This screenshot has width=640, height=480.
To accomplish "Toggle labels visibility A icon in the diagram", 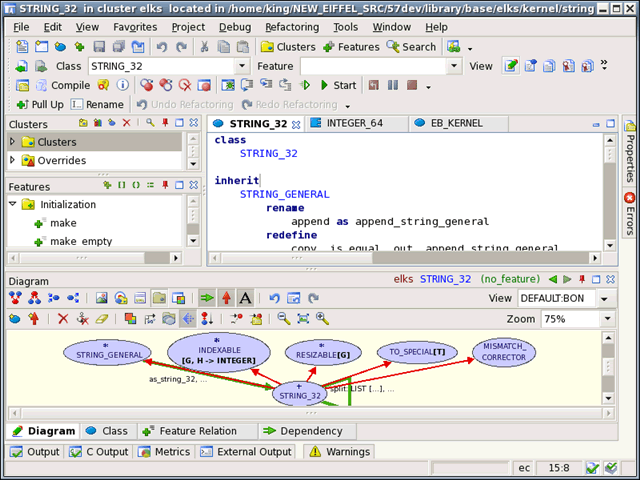I will pos(245,298).
